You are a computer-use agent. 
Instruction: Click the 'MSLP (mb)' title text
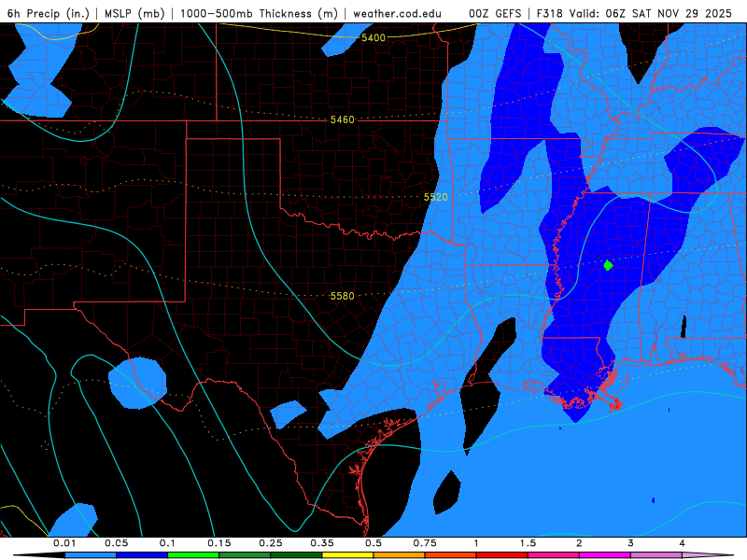pos(134,13)
